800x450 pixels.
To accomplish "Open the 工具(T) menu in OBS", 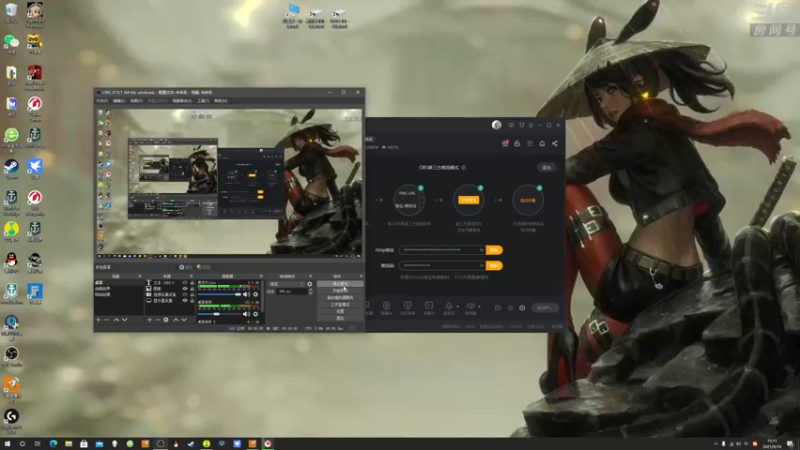I will pyautogui.click(x=203, y=101).
